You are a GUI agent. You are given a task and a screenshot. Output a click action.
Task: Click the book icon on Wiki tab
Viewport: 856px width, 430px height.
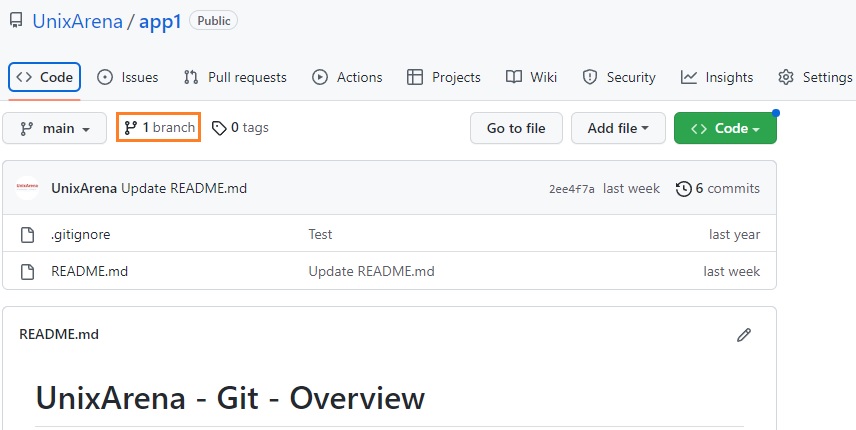514,77
